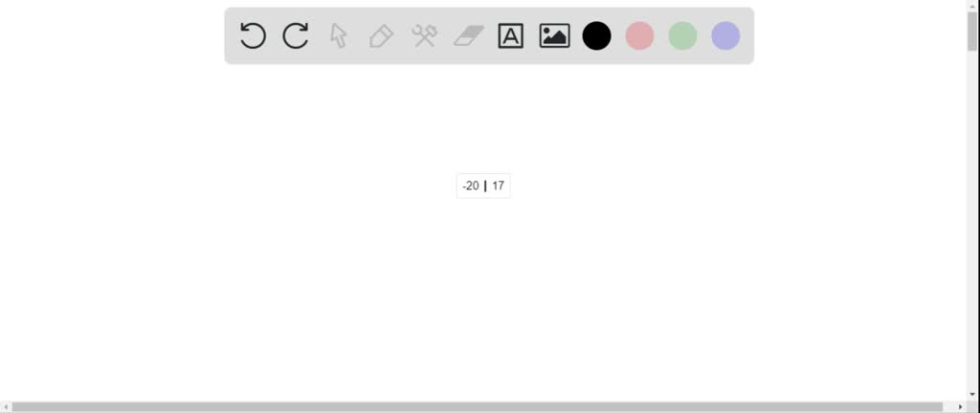Screen dimensions: 980x413
Task: Select the text box tool
Action: (x=511, y=35)
